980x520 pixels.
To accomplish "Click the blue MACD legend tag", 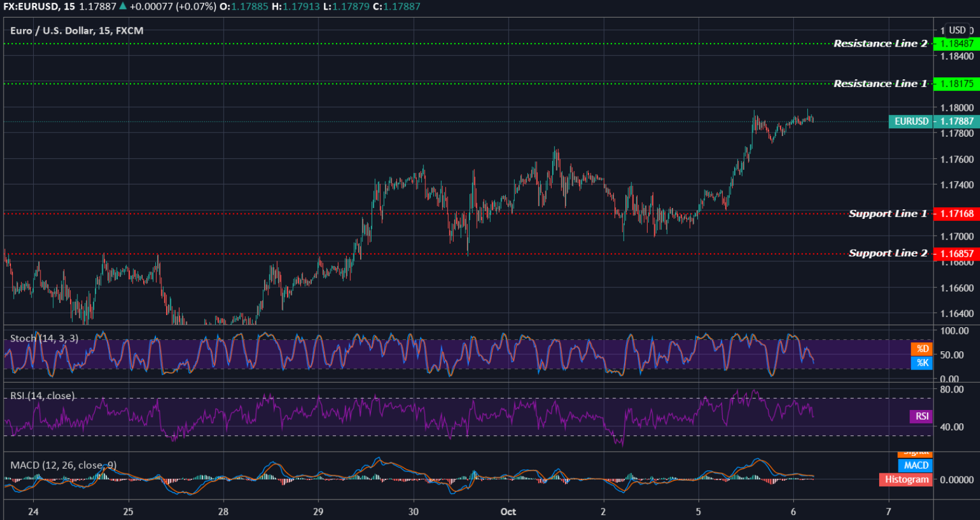I will (x=916, y=466).
